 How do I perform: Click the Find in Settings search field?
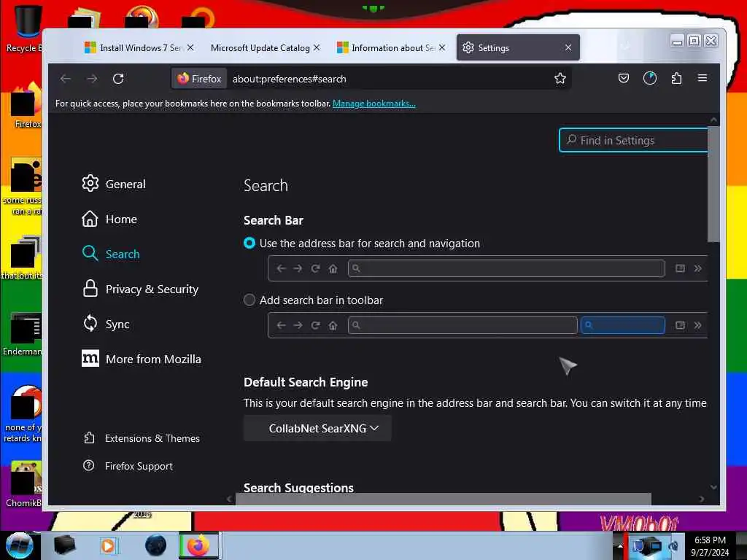(x=633, y=140)
